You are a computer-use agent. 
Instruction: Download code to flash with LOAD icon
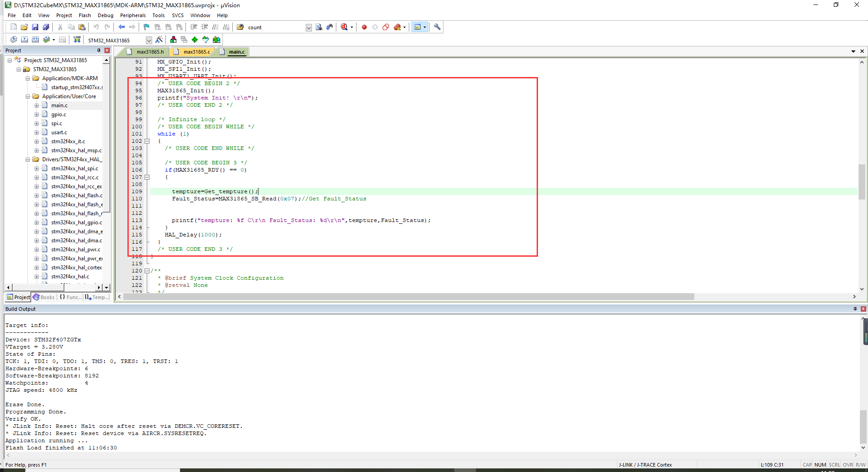77,40
